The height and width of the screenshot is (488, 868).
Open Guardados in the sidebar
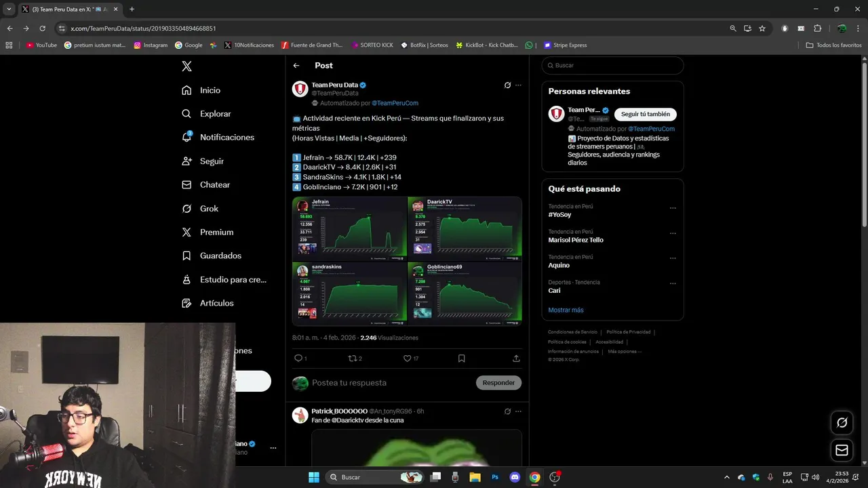[211, 256]
